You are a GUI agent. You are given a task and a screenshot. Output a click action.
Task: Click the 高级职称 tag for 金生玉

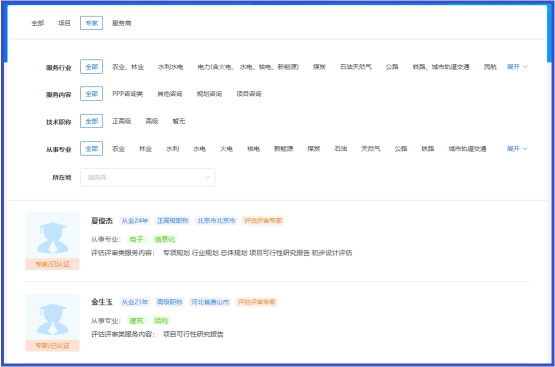click(x=170, y=302)
